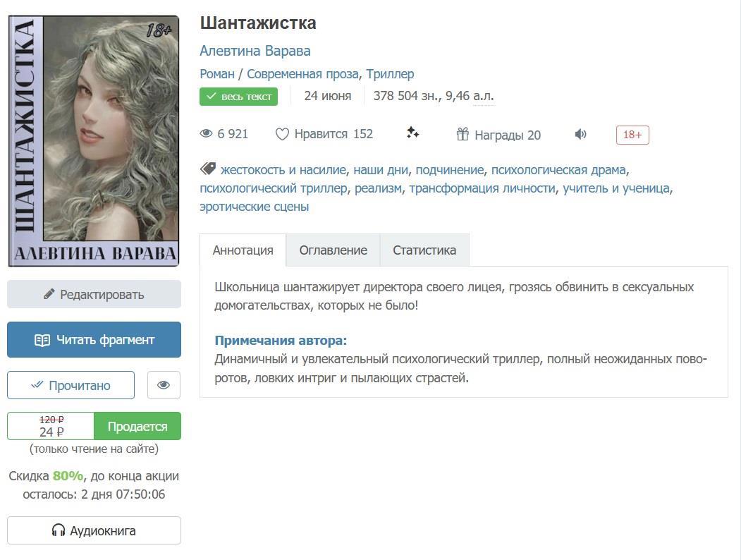The image size is (741, 560).
Task: Switch to the Оглавление tab
Action: (x=333, y=250)
